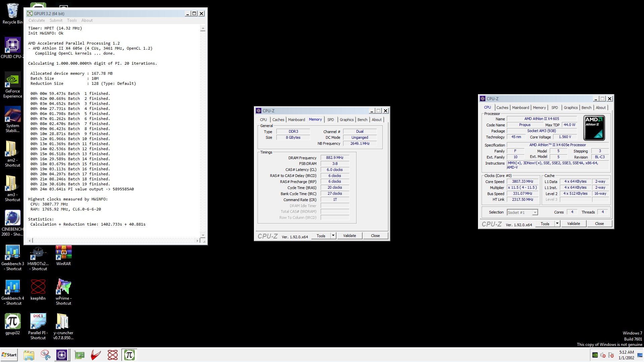This screenshot has height=362, width=644.
Task: Open the Tools menu in GPUPI
Action: click(x=72, y=20)
